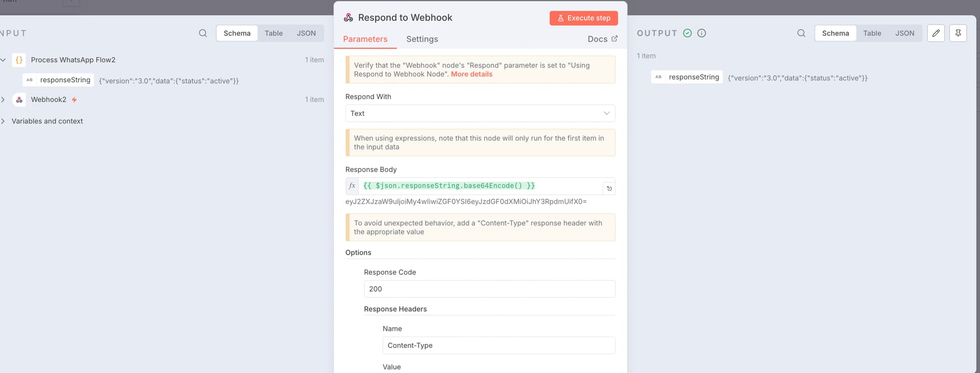Click the fx expression icon in Response Body
Viewport: 980px width, 373px height.
(352, 186)
